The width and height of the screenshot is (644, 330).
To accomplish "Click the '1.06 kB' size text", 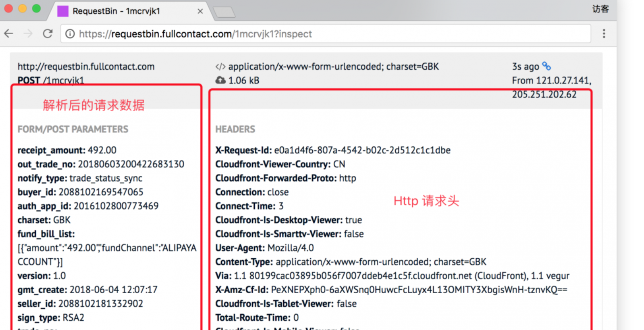I will click(244, 80).
